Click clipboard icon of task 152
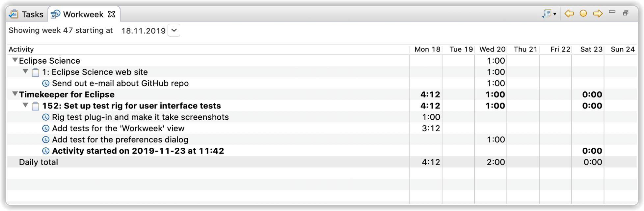Image resolution: width=644 pixels, height=211 pixels. pyautogui.click(x=36, y=106)
